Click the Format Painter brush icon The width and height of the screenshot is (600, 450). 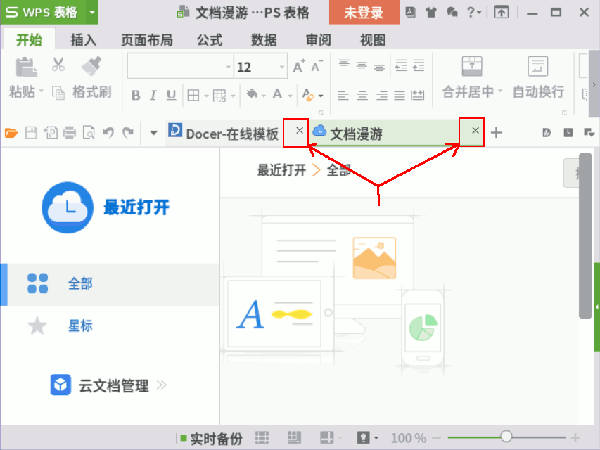tap(90, 65)
